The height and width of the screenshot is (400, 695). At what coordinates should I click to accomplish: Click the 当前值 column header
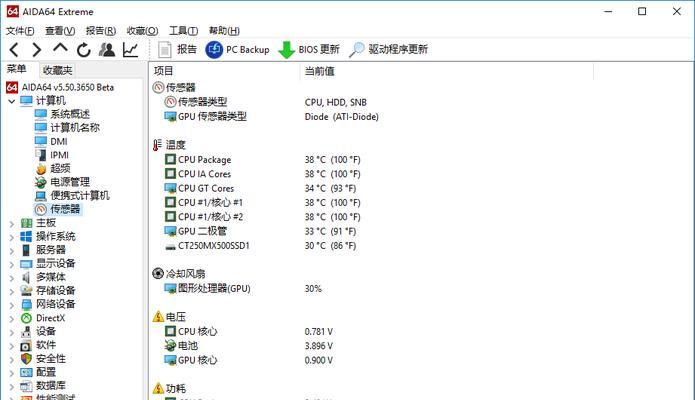tap(447, 71)
